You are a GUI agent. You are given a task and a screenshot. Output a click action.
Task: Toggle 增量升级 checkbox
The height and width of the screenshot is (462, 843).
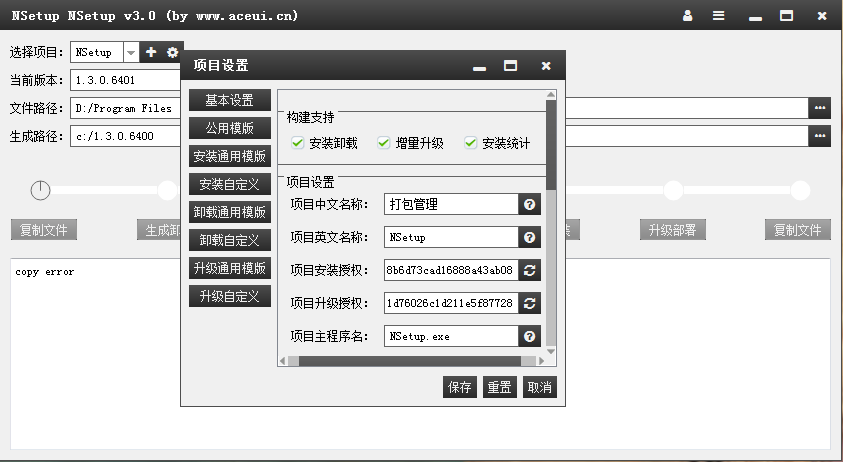click(383, 143)
